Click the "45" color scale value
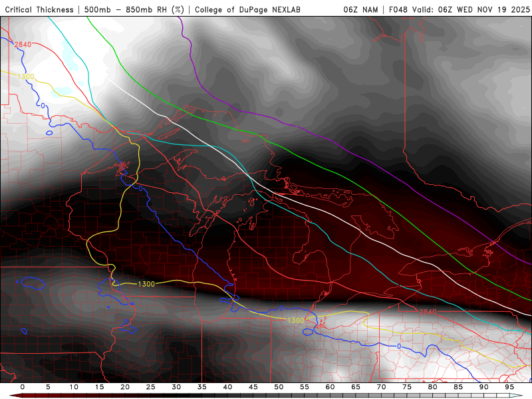 [253, 387]
